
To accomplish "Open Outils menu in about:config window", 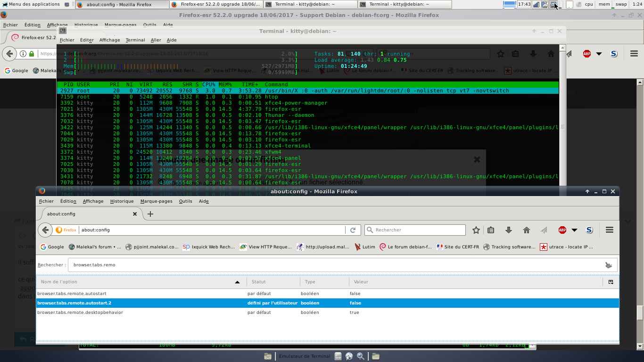I will click(185, 201).
